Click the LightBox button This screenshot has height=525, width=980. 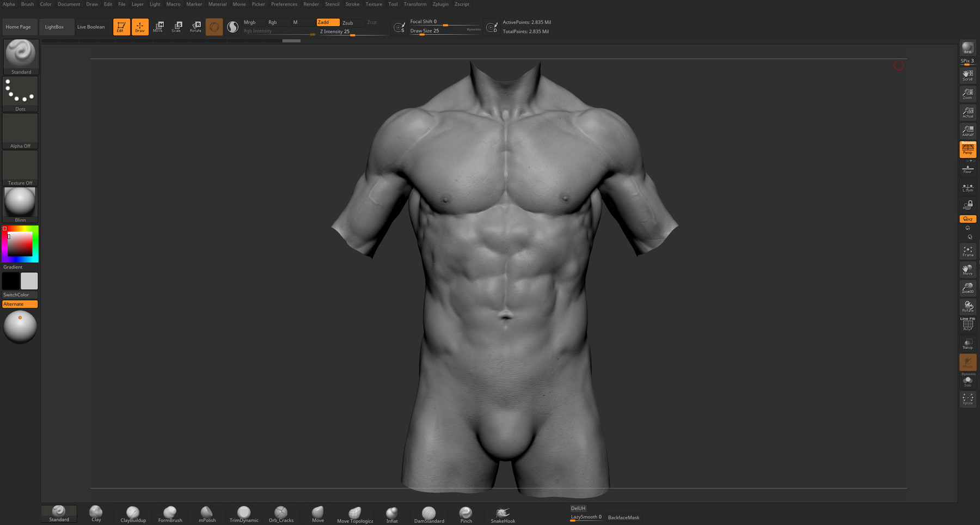54,27
